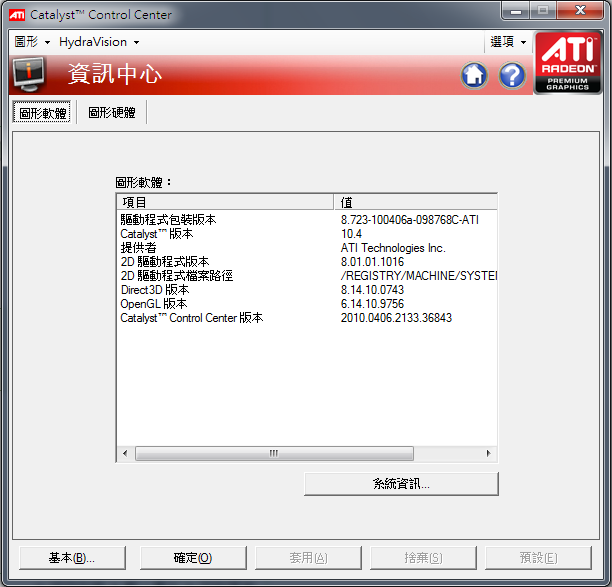This screenshot has width=612, height=587.
Task: Select the Catalyst Control Center 版本 row
Action: point(307,318)
